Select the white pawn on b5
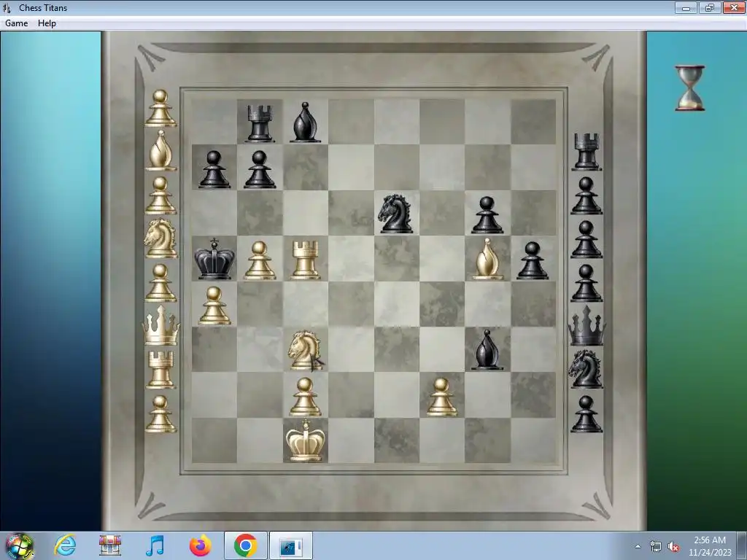The height and width of the screenshot is (560, 747). point(260,259)
